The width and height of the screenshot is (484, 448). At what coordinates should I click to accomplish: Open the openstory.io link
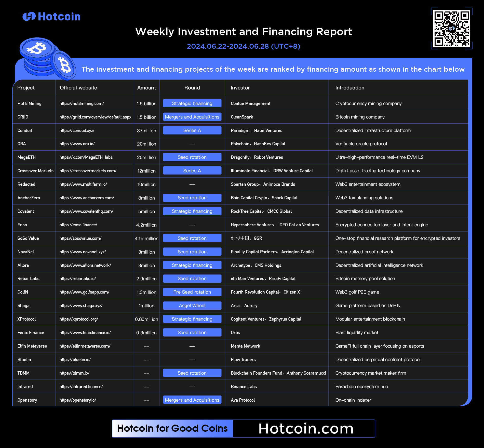(78, 400)
